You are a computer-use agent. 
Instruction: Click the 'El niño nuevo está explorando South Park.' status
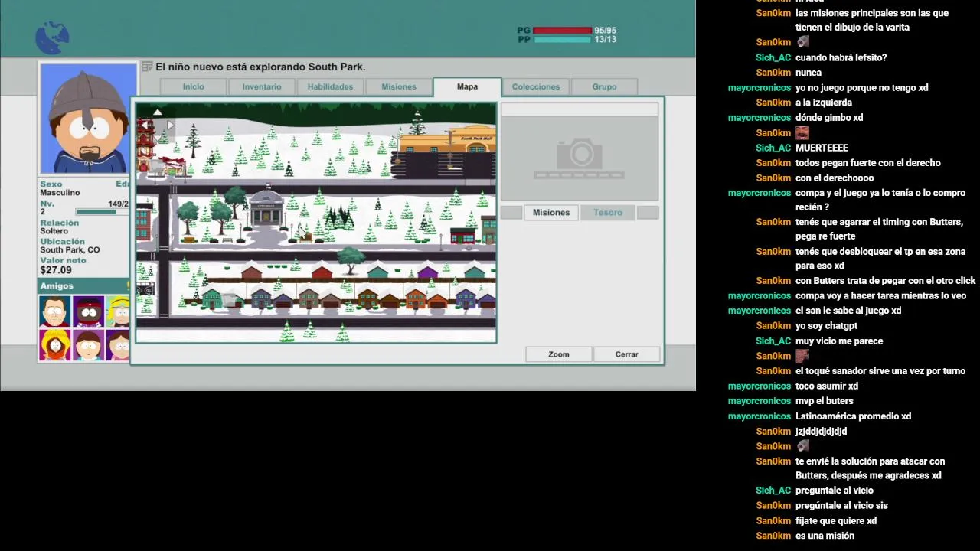coord(260,67)
